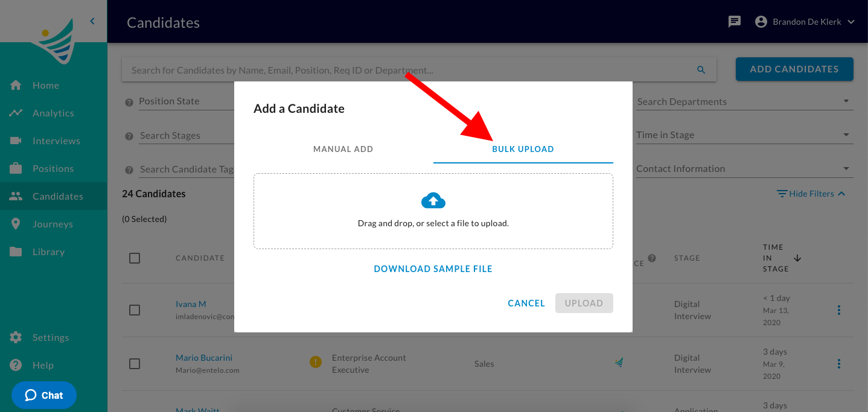Click the Positions briefcase icon
Viewport: 868px width, 412px height.
click(16, 168)
